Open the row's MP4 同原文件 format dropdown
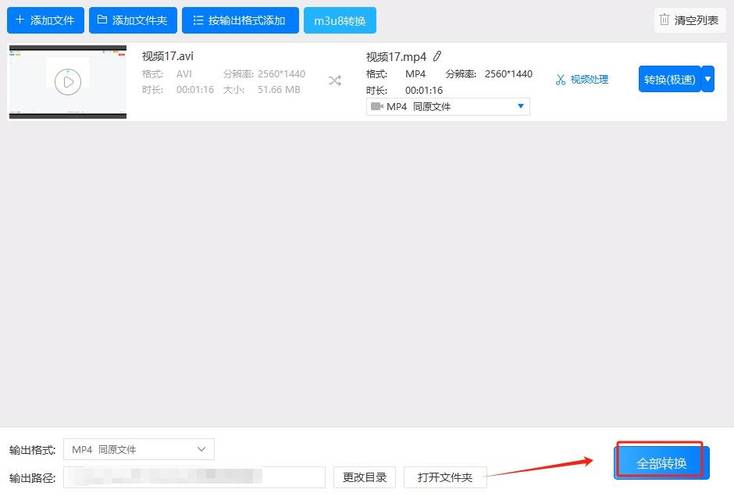 pos(448,107)
